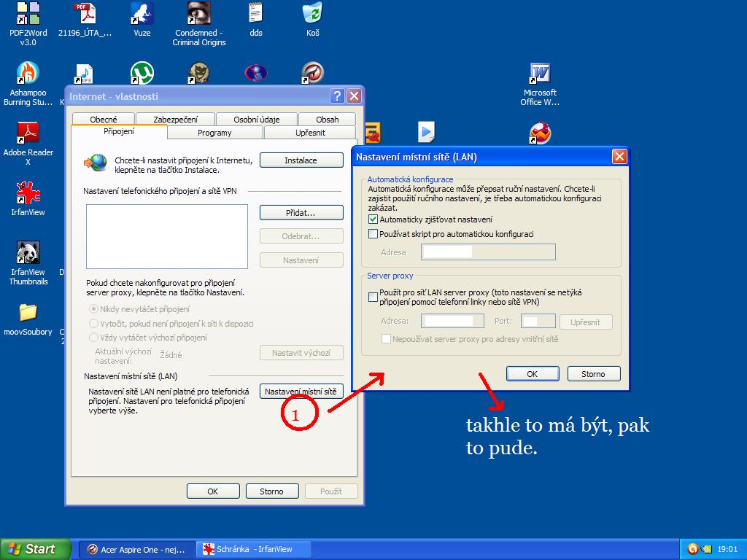Click Upřesnit button in Server proxy section
Viewport: 747px width, 560px height.
coord(586,322)
